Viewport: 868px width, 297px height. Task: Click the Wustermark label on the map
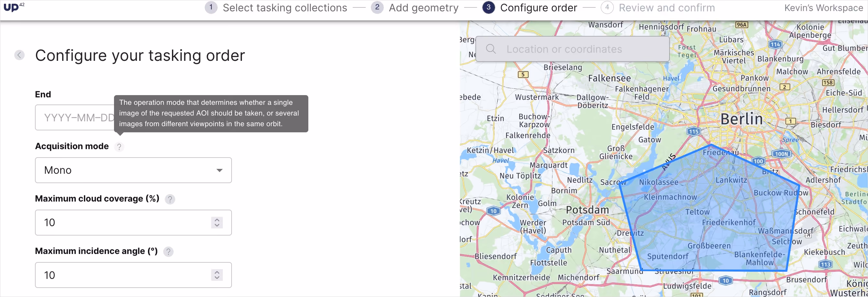[537, 97]
